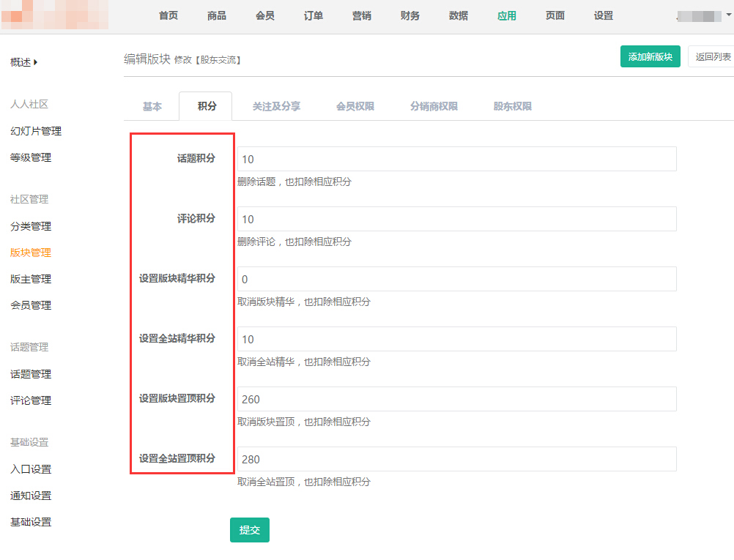Click the 设置全站置顶积分 input box

[456, 459]
